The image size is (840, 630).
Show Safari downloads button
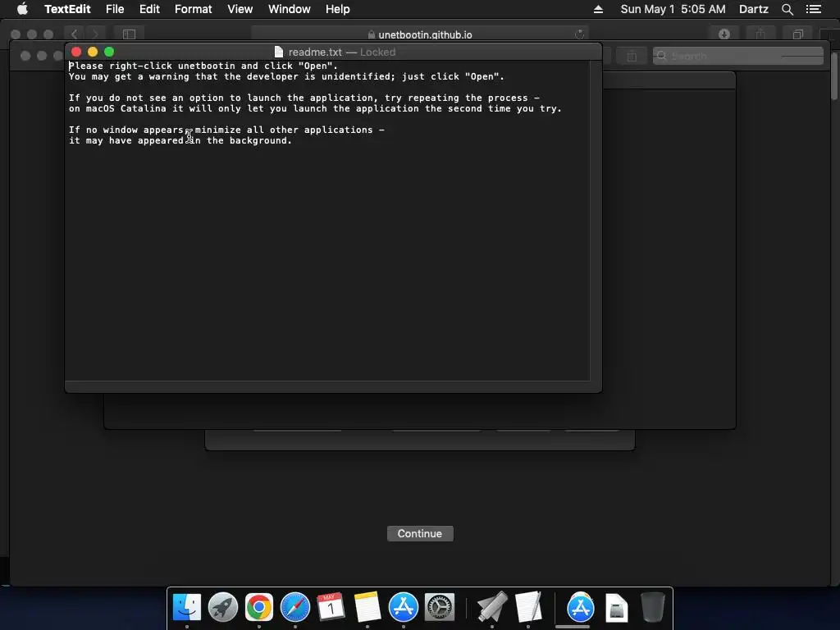(724, 34)
